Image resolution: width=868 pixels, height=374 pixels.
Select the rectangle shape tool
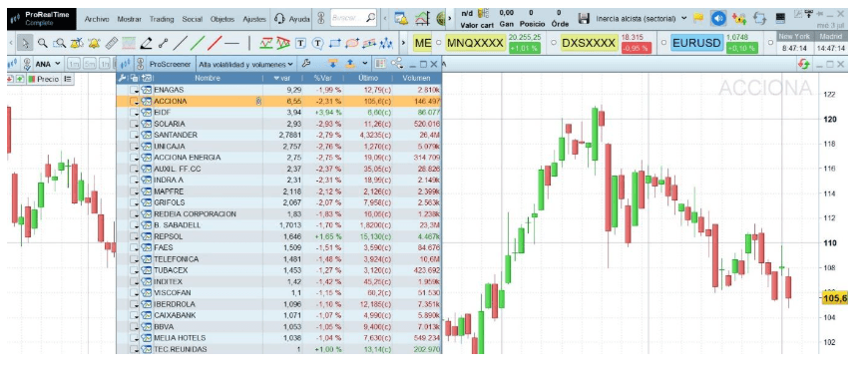click(x=335, y=43)
